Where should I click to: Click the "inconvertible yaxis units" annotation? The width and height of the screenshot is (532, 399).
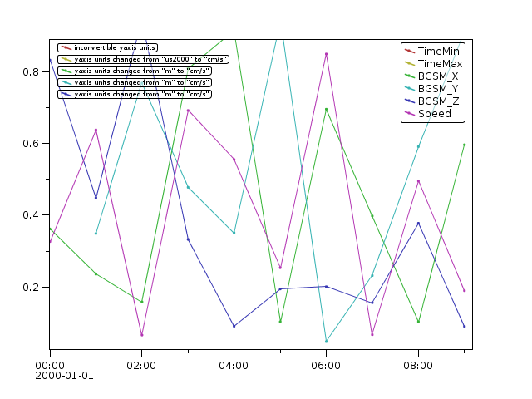[x=114, y=47]
